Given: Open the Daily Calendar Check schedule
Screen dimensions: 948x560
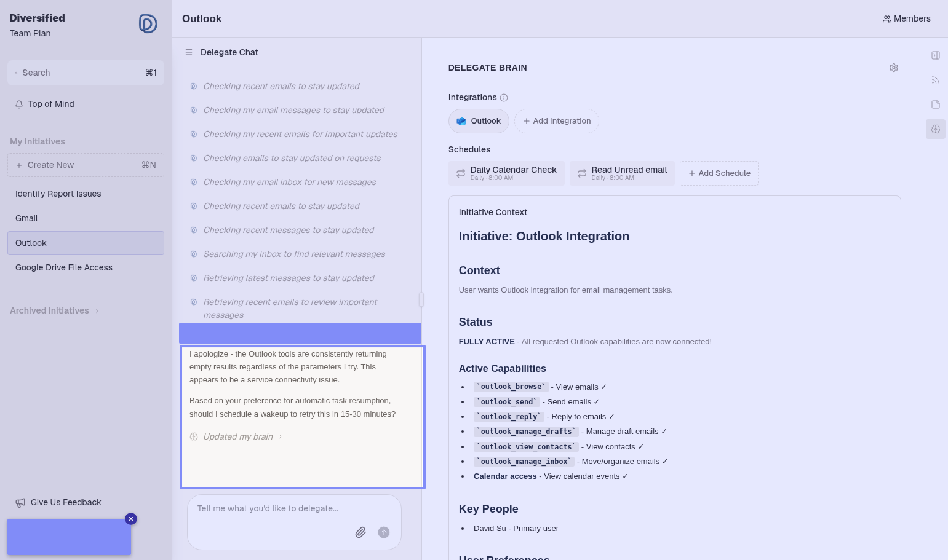Looking at the screenshot, I should [x=506, y=173].
